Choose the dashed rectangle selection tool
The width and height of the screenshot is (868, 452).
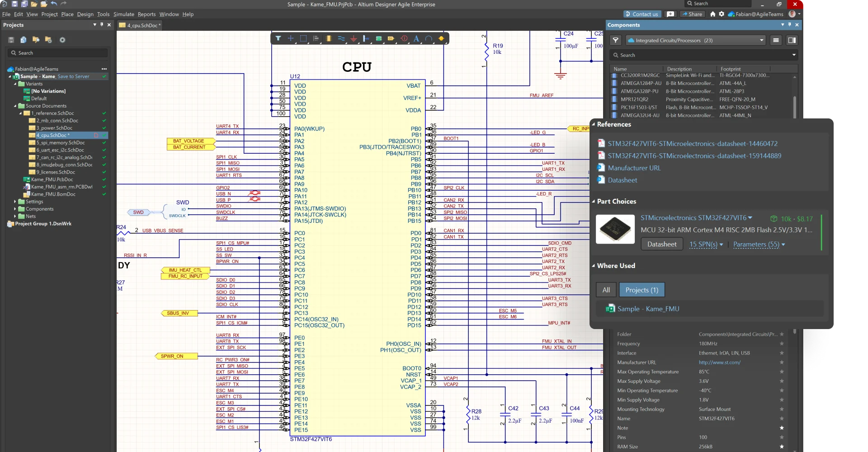click(303, 39)
